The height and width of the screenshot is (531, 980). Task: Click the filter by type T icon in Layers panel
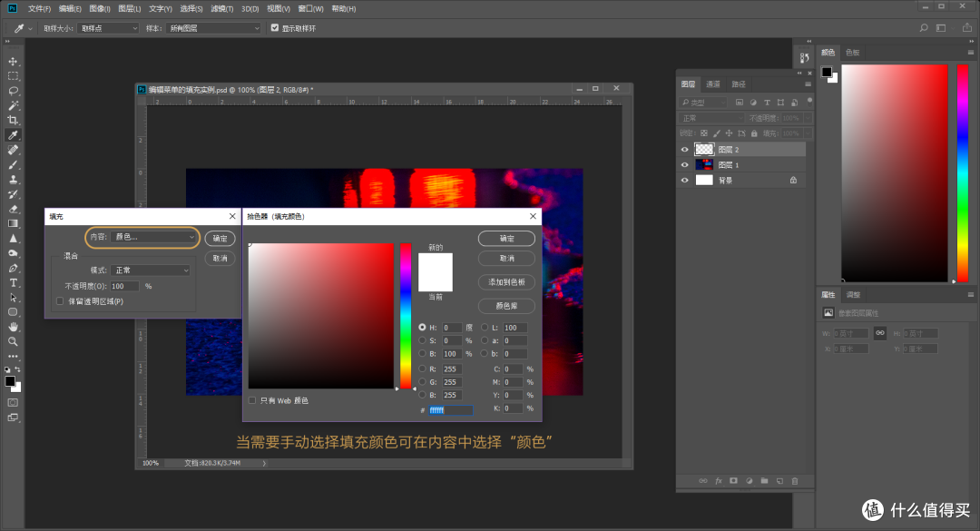pos(765,102)
